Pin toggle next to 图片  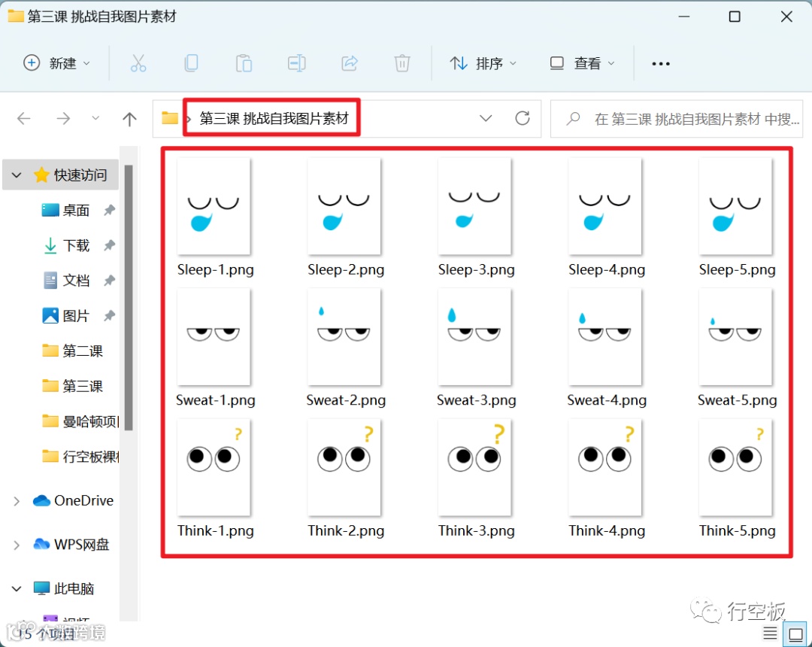pos(109,315)
